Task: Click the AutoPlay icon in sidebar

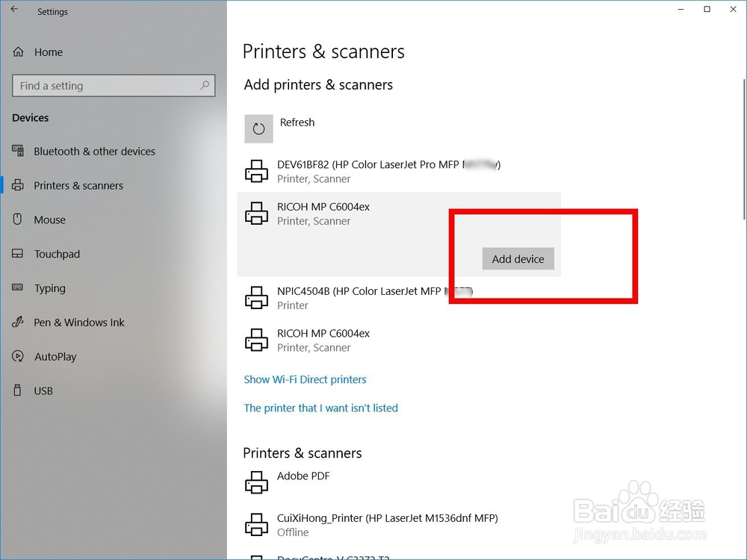Action: [18, 355]
